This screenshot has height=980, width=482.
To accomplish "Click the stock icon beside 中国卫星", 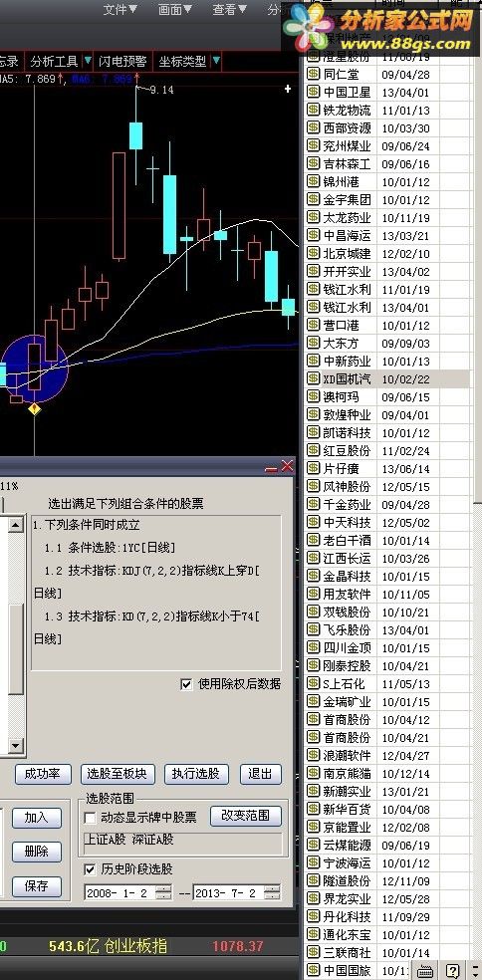I will [x=313, y=92].
